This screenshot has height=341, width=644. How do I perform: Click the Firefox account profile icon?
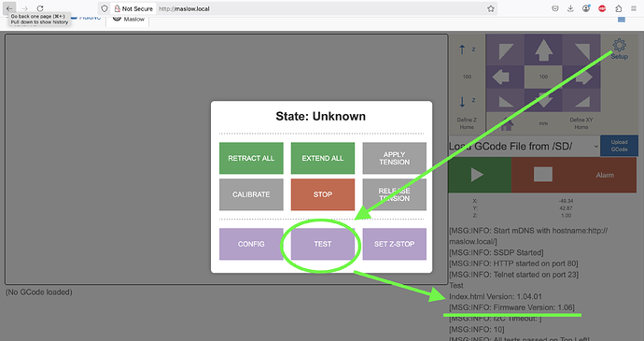click(x=586, y=8)
